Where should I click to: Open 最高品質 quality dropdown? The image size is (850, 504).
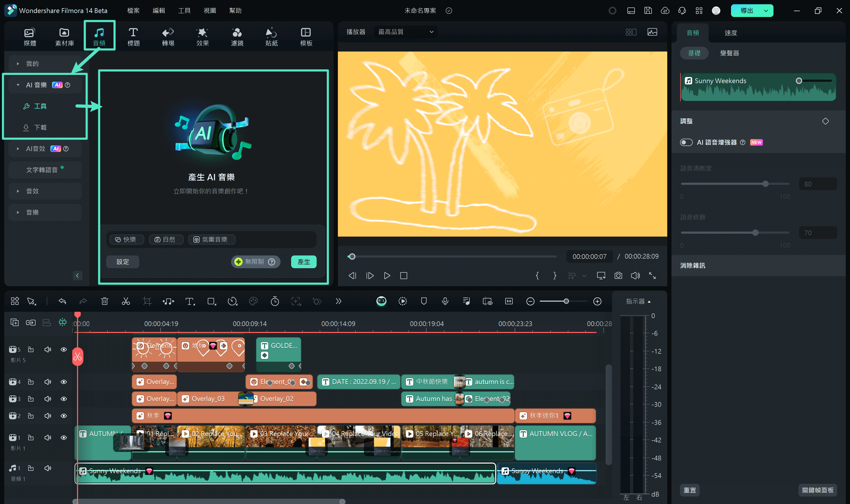point(403,32)
